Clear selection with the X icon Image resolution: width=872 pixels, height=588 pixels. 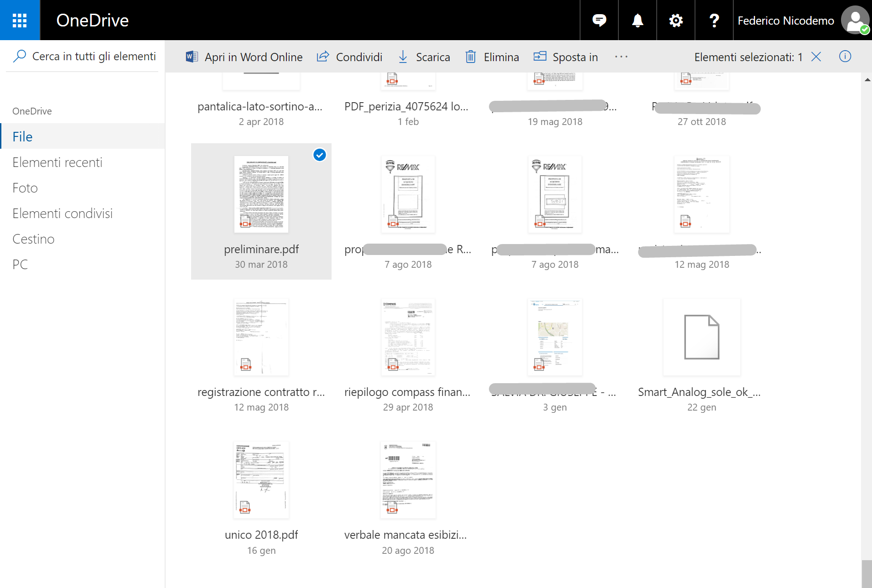click(x=816, y=57)
